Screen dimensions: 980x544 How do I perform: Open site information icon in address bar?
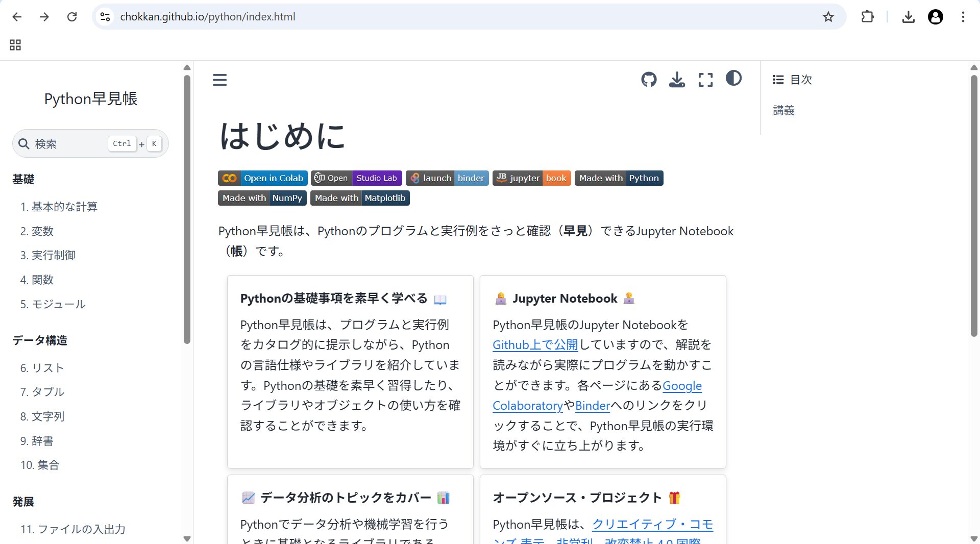pyautogui.click(x=105, y=17)
